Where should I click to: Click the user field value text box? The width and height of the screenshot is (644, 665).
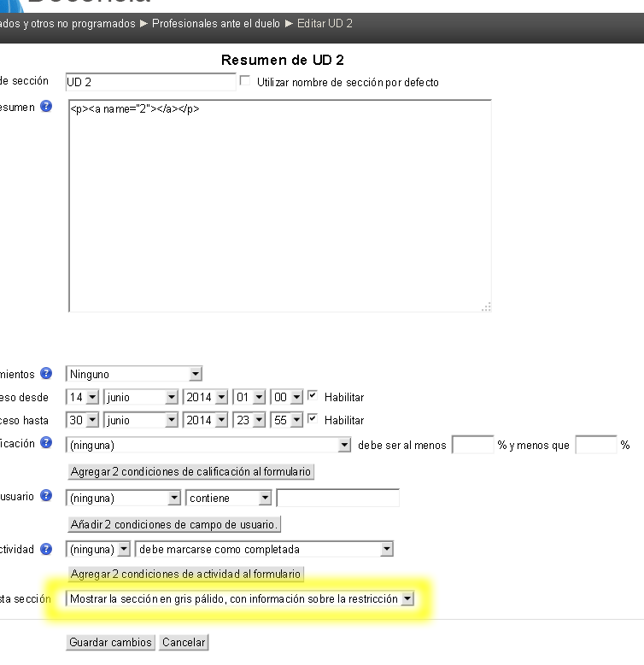(337, 498)
